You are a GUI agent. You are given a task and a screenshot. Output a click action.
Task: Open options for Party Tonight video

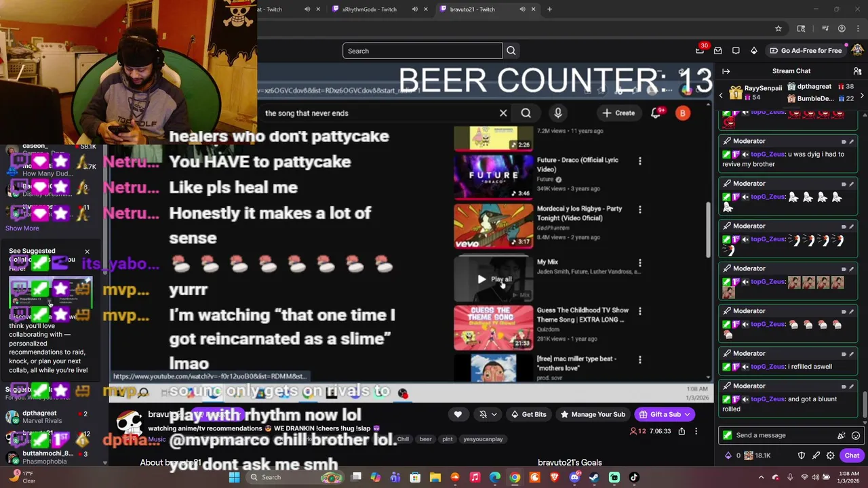(639, 209)
